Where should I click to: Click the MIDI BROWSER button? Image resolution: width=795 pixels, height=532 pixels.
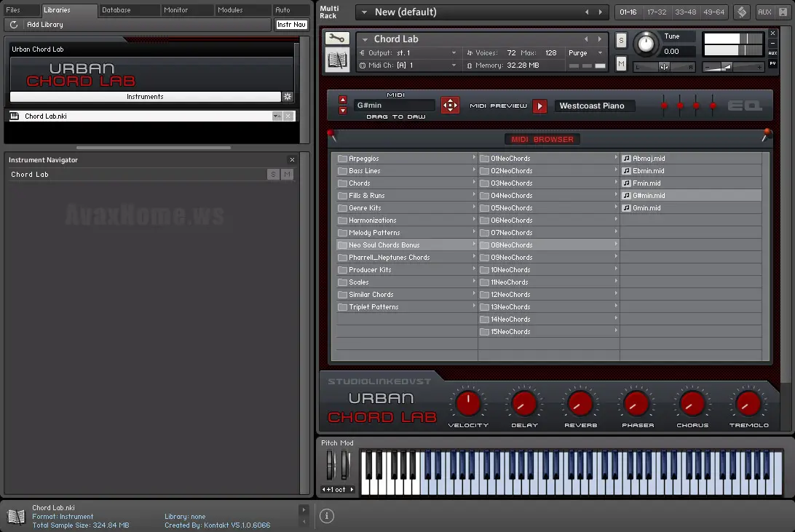click(542, 139)
